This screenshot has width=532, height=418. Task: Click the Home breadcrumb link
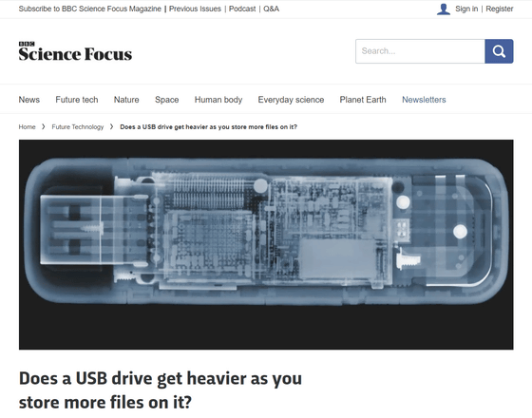pyautogui.click(x=28, y=127)
